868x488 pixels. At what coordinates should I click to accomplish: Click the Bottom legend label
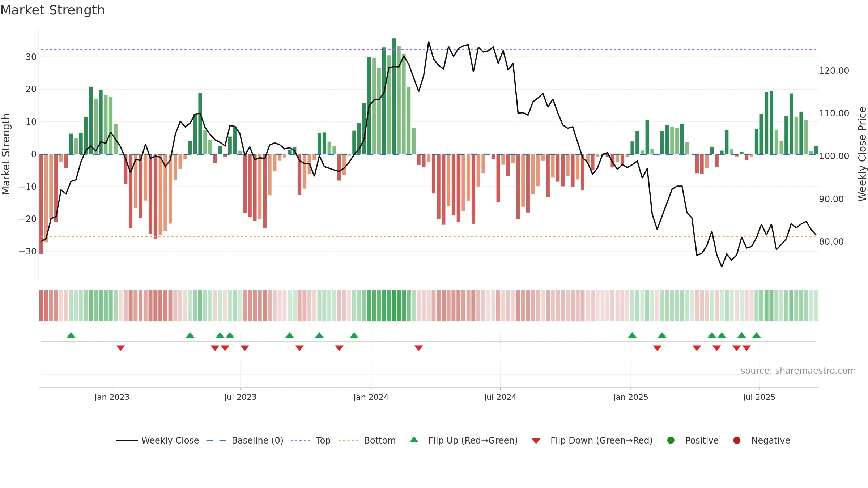click(380, 440)
